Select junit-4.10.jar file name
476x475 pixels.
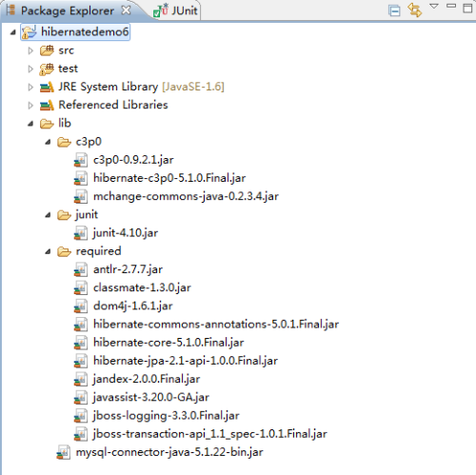point(126,233)
